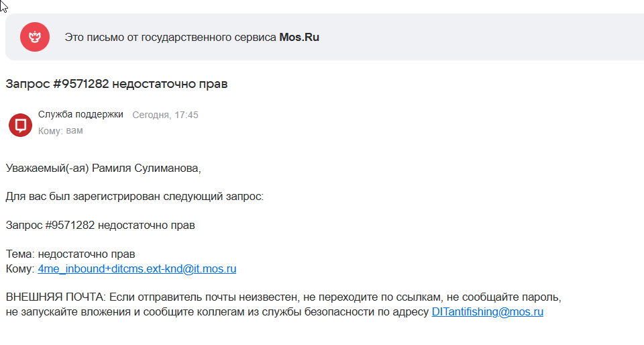Open the Служба поддержки sender avatar
This screenshot has width=644, height=345.
click(x=21, y=125)
